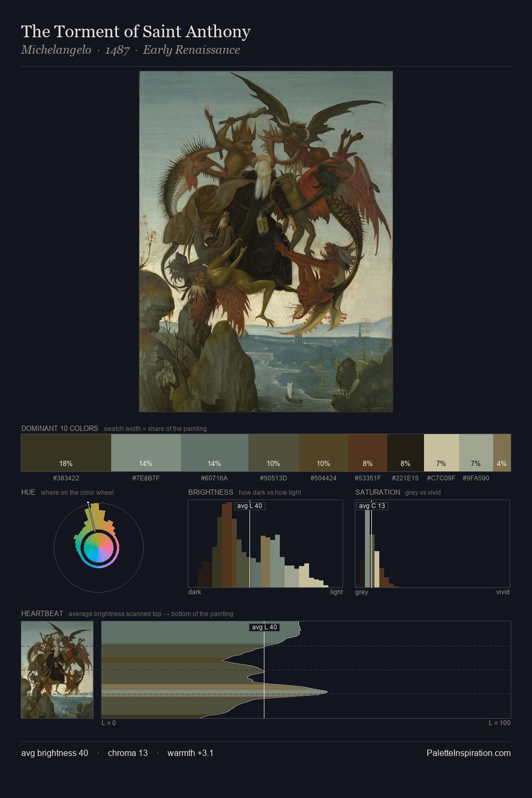Click the HUE section heading

click(28, 492)
